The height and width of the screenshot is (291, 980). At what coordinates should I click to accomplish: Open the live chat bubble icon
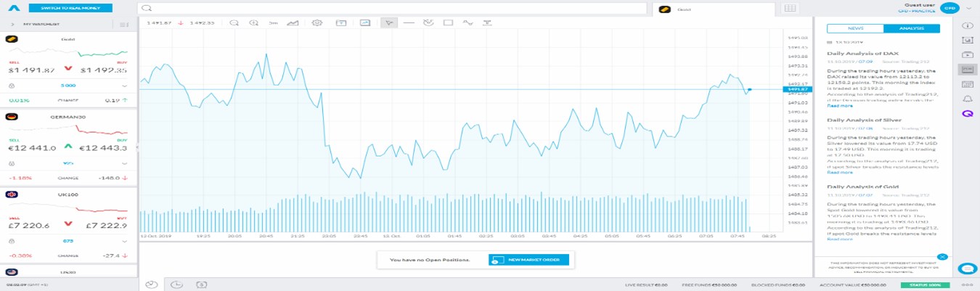(966, 268)
